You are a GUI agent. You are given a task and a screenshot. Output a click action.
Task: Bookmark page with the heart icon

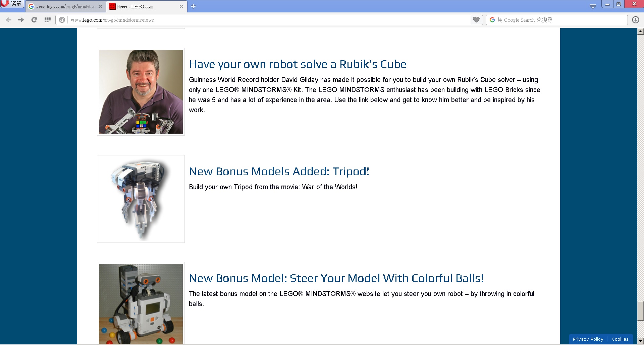click(x=476, y=20)
